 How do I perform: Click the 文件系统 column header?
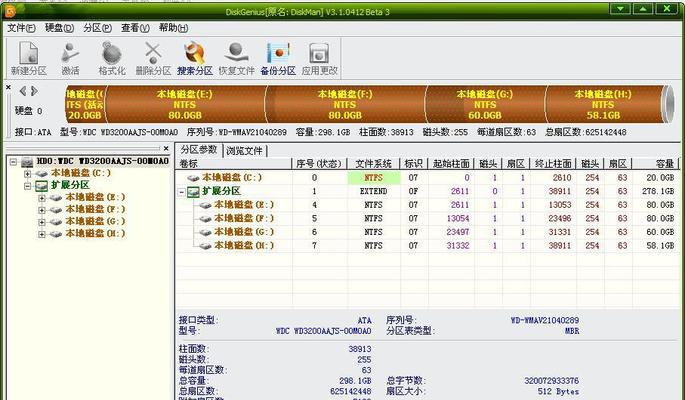[374, 164]
